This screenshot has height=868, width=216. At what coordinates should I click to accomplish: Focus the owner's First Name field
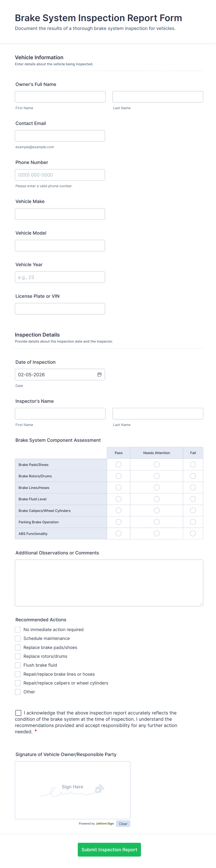60,97
